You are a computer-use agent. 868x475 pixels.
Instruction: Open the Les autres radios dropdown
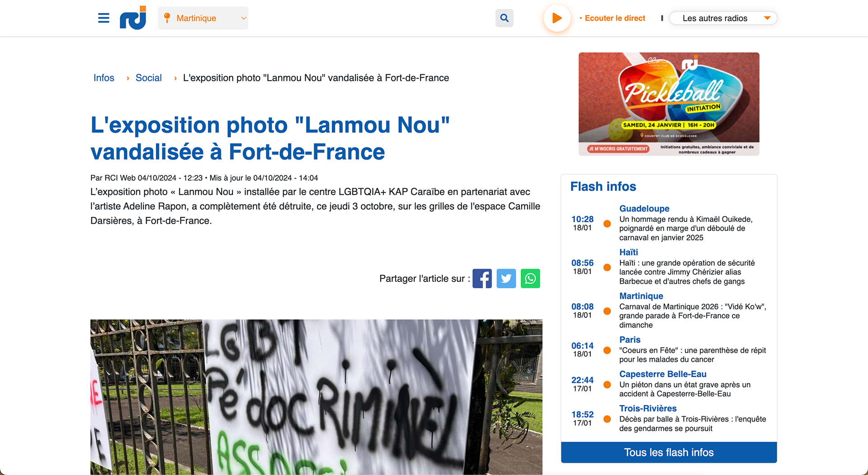(x=723, y=18)
